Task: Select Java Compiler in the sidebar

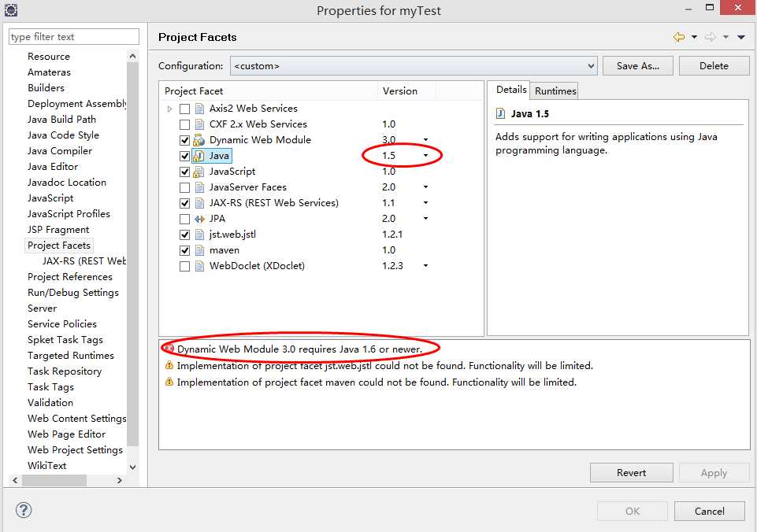Action: tap(60, 151)
